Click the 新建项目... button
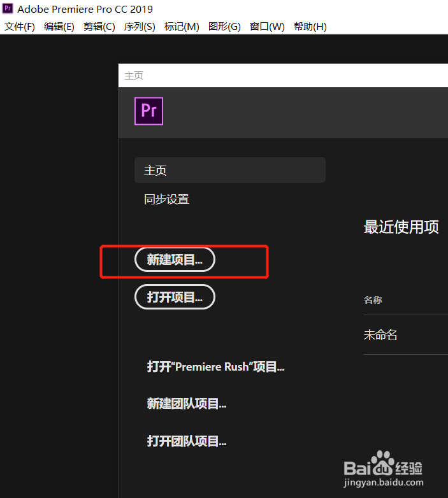Viewport: 448px width, 498px height. (175, 260)
